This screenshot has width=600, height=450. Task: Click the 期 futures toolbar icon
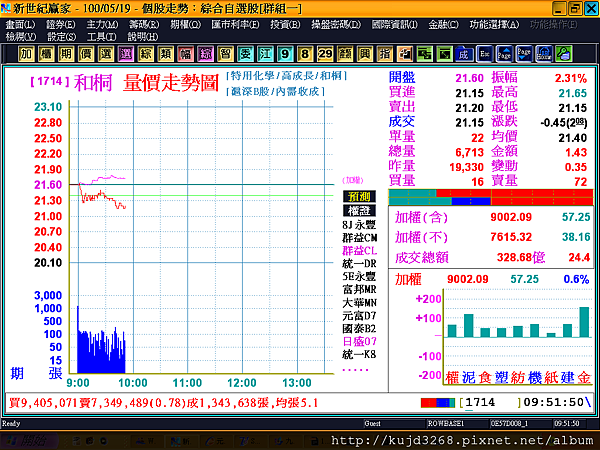pyautogui.click(x=66, y=54)
